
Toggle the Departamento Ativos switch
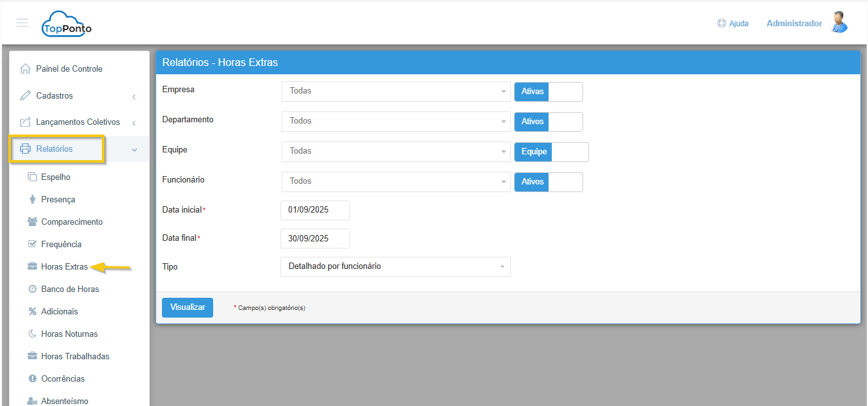coord(549,122)
